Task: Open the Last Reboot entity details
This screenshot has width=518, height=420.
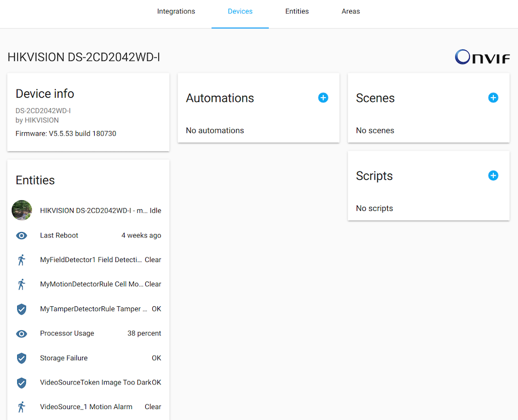Action: pyautogui.click(x=59, y=235)
